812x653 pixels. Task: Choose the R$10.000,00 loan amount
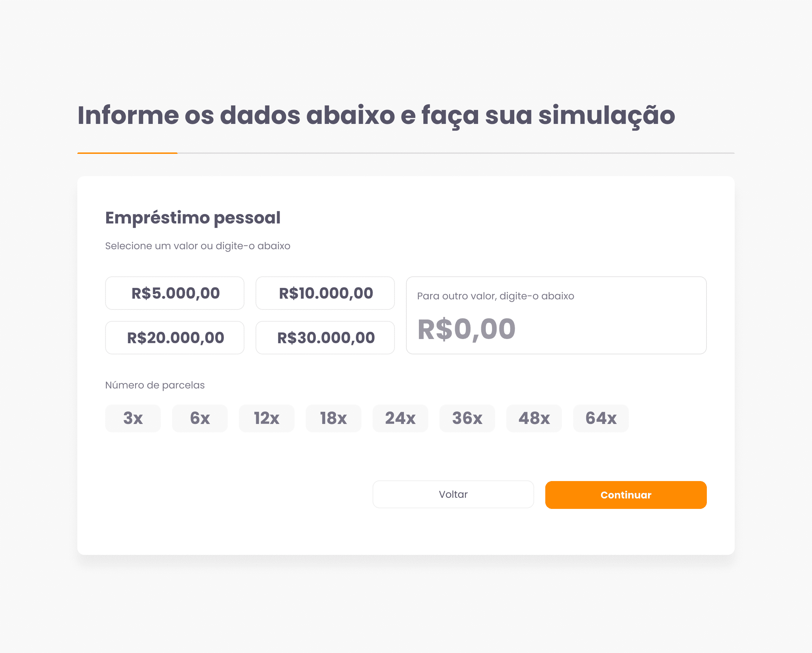click(325, 293)
